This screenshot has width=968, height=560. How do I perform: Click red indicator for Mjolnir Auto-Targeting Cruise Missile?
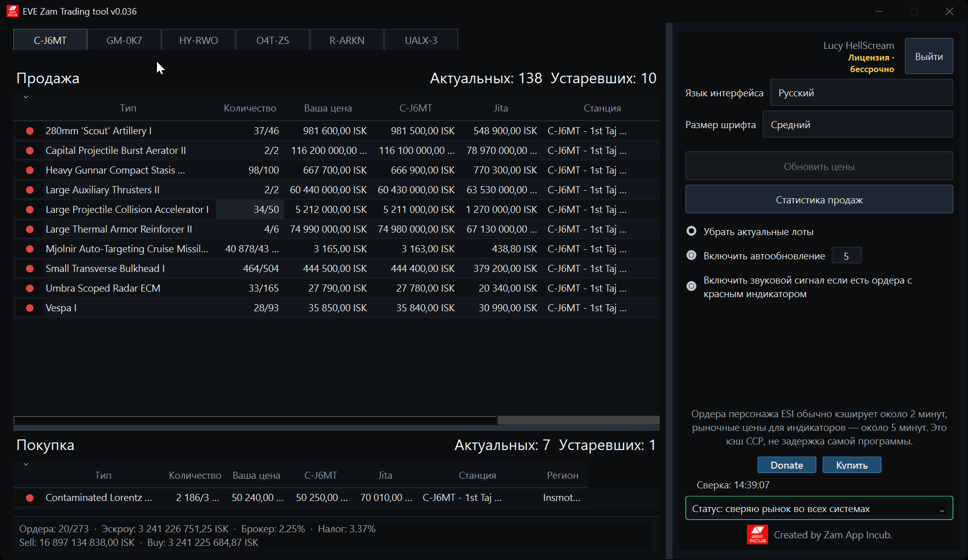coord(30,249)
